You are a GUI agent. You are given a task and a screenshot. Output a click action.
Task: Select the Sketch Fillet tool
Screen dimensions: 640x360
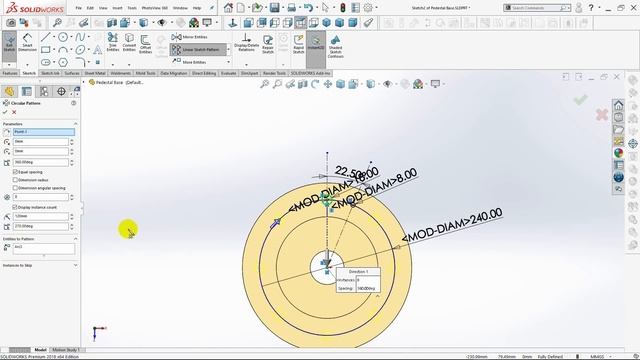pyautogui.click(x=80, y=62)
